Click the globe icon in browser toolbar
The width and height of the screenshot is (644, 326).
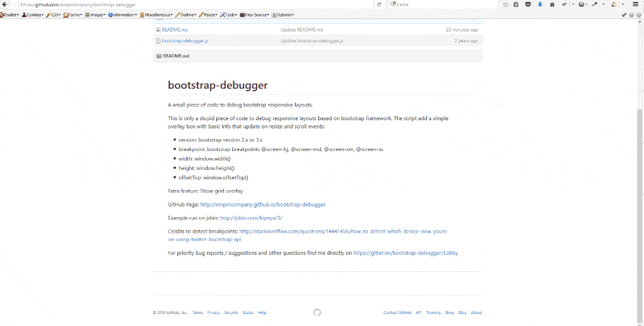coord(581,4)
